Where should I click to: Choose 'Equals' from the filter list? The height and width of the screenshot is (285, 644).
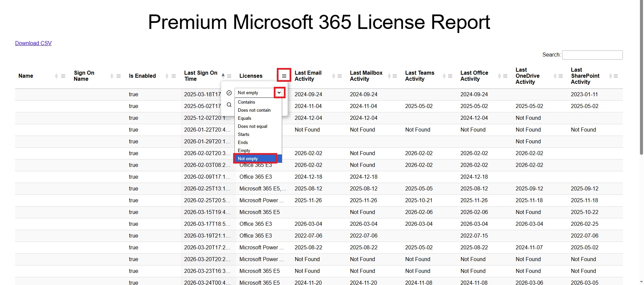pos(245,118)
